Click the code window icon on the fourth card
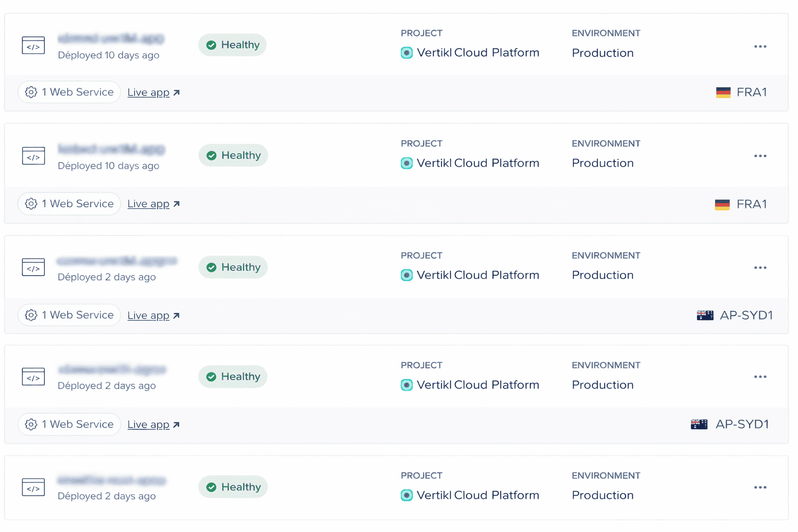This screenshot has width=798, height=532. 33,377
